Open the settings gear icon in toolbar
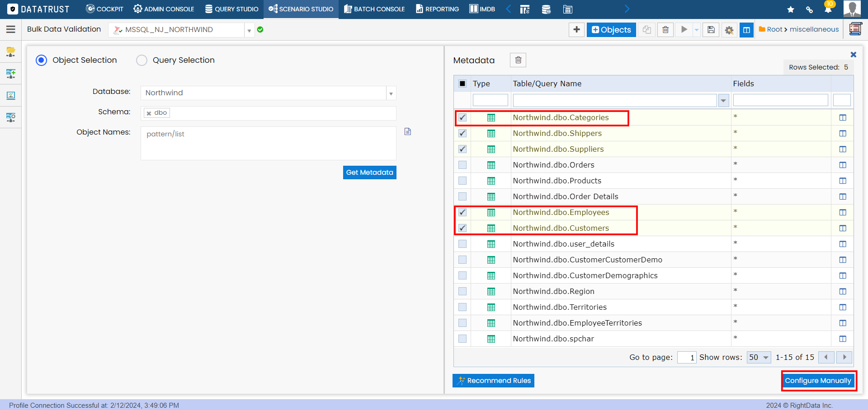 tap(729, 30)
